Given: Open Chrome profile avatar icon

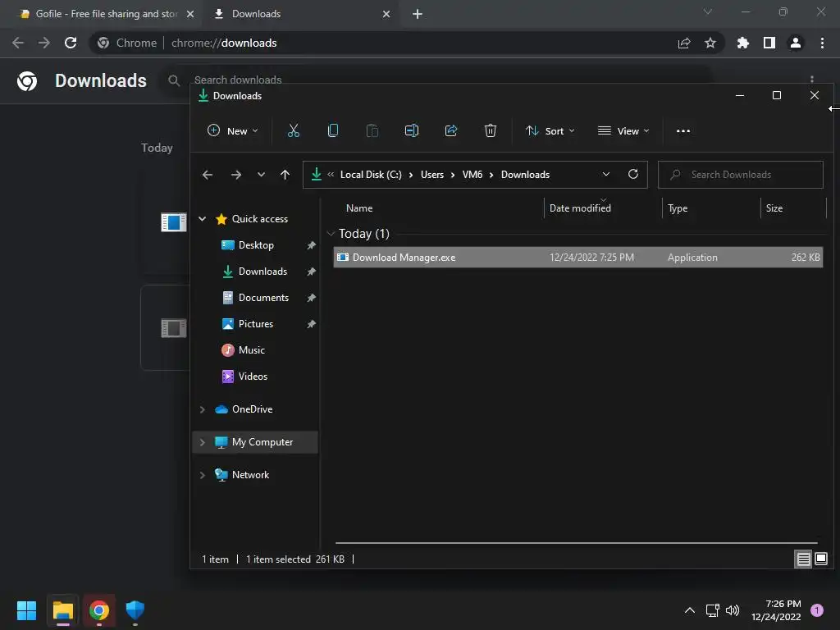Looking at the screenshot, I should coord(796,43).
